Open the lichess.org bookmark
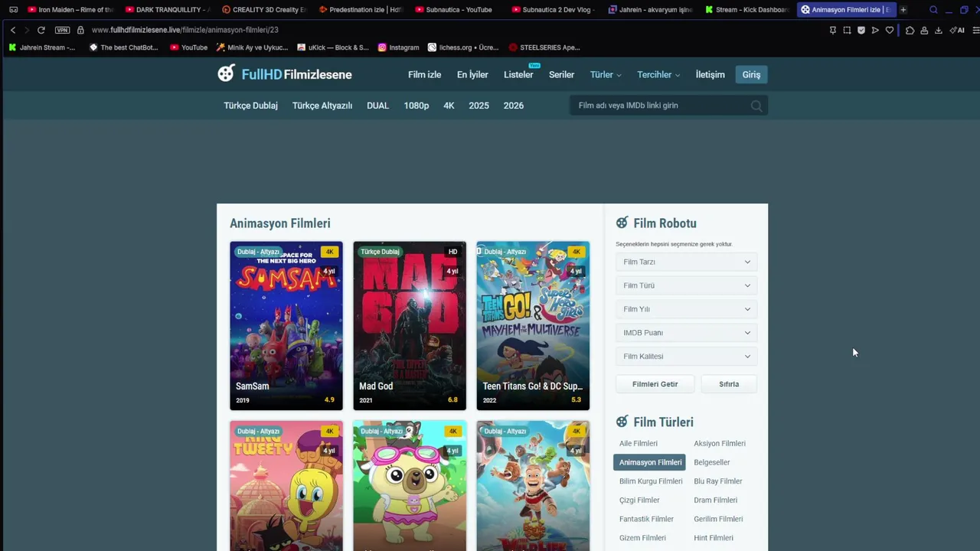 tap(462, 47)
